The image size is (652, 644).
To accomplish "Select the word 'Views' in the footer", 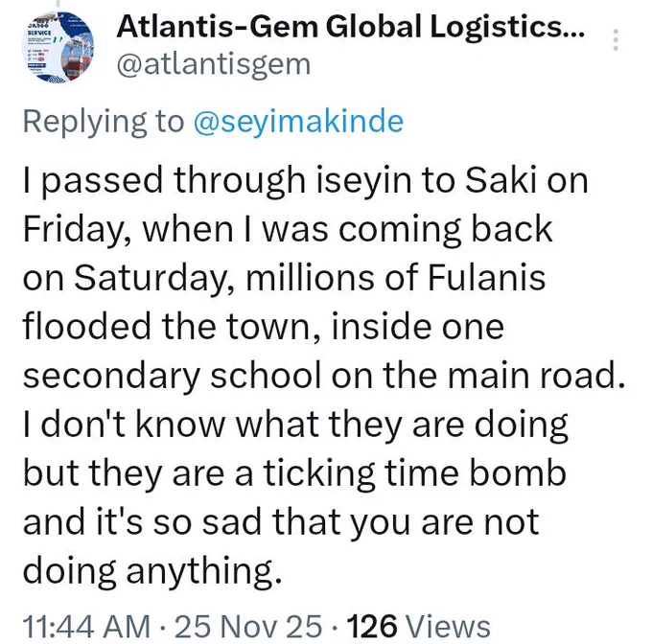I will [448, 626].
